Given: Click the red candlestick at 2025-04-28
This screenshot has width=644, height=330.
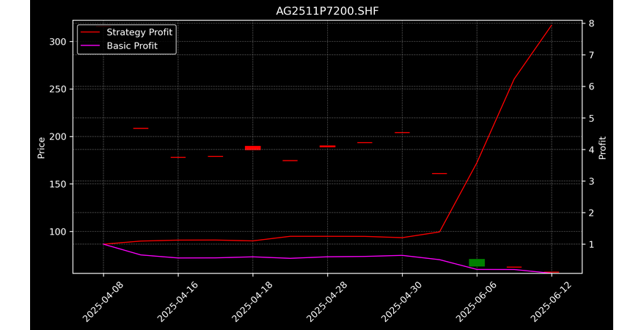Looking at the screenshot, I should click(327, 146).
